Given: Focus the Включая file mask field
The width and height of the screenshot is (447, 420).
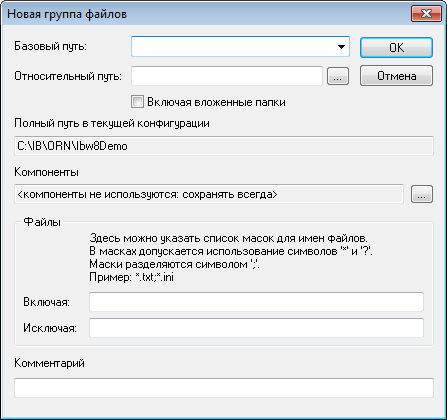Looking at the screenshot, I should click(256, 302).
